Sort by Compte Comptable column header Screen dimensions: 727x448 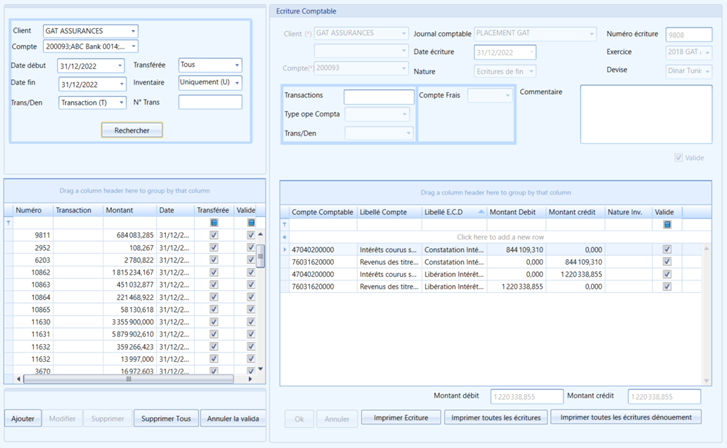[322, 212]
